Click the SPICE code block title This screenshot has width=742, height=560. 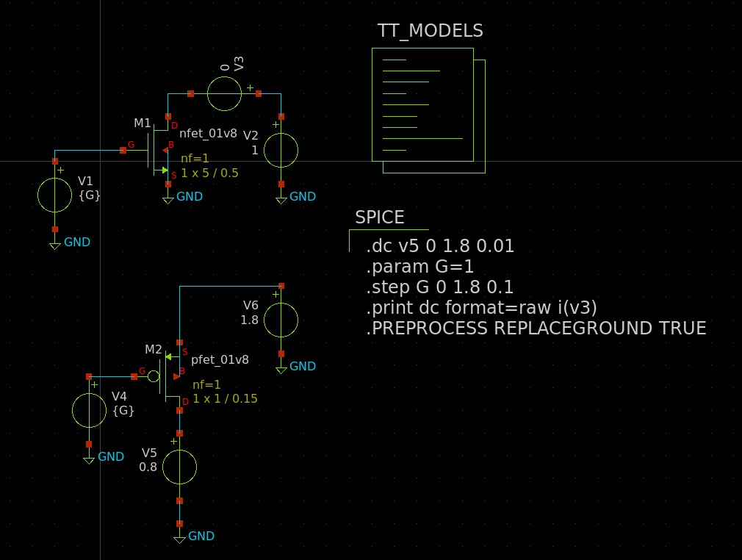(379, 218)
